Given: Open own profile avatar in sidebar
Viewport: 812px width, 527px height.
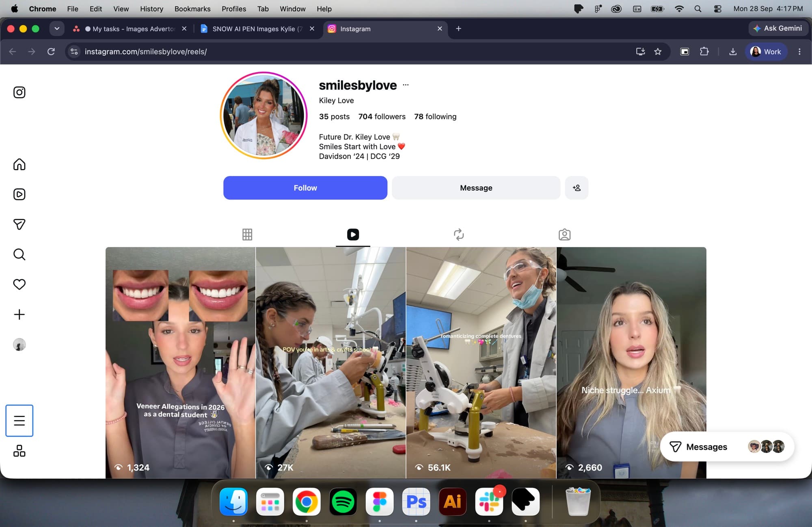Looking at the screenshot, I should coord(19,344).
